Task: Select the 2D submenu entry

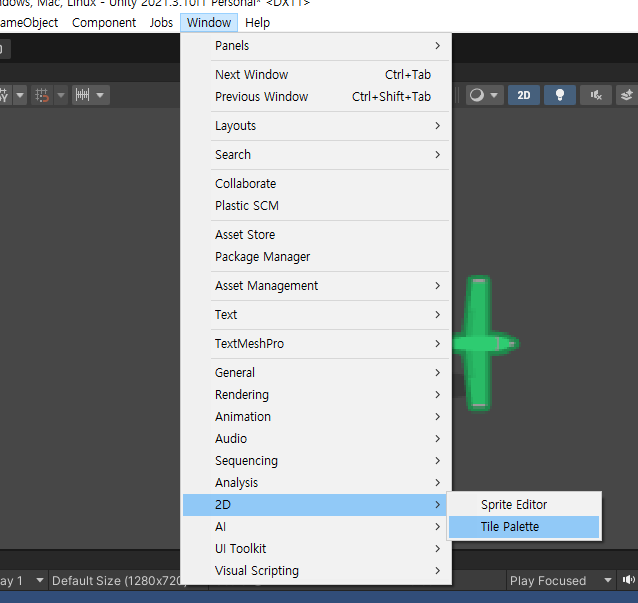Action: pyautogui.click(x=317, y=505)
